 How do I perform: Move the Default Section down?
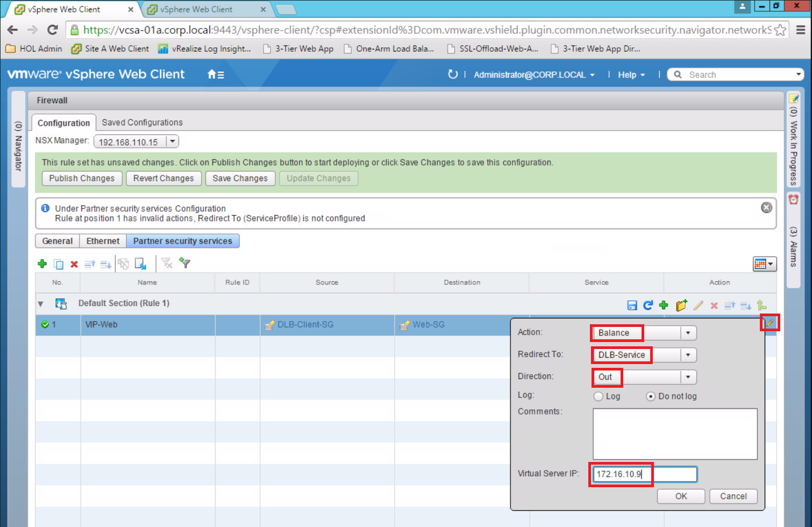745,305
